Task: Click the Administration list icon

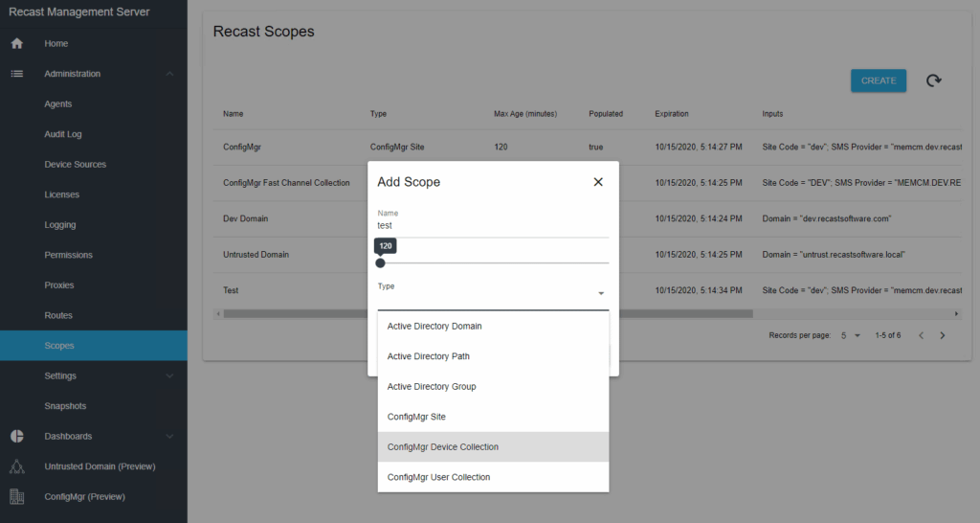Action: pos(16,74)
